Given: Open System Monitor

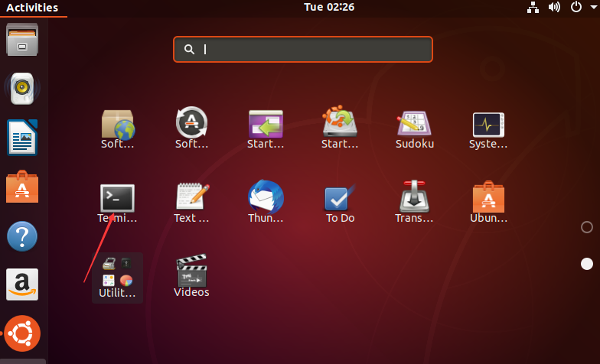Looking at the screenshot, I should 488,126.
